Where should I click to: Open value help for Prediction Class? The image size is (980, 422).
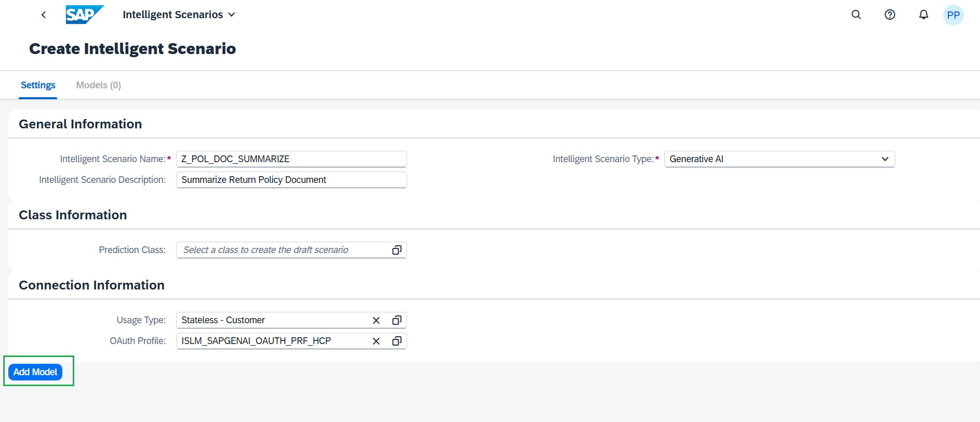[x=397, y=250]
